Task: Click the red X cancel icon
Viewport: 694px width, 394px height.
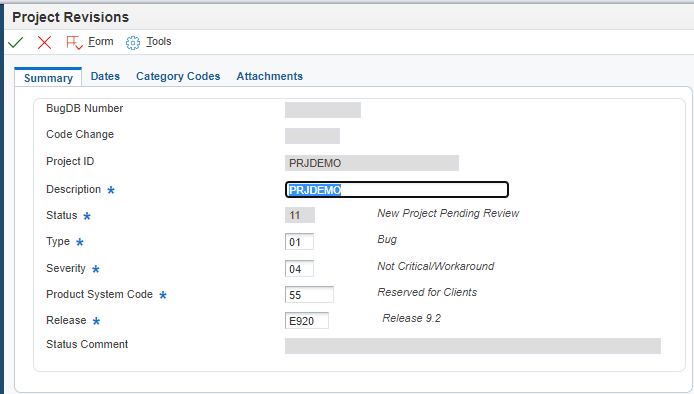Action: point(44,42)
